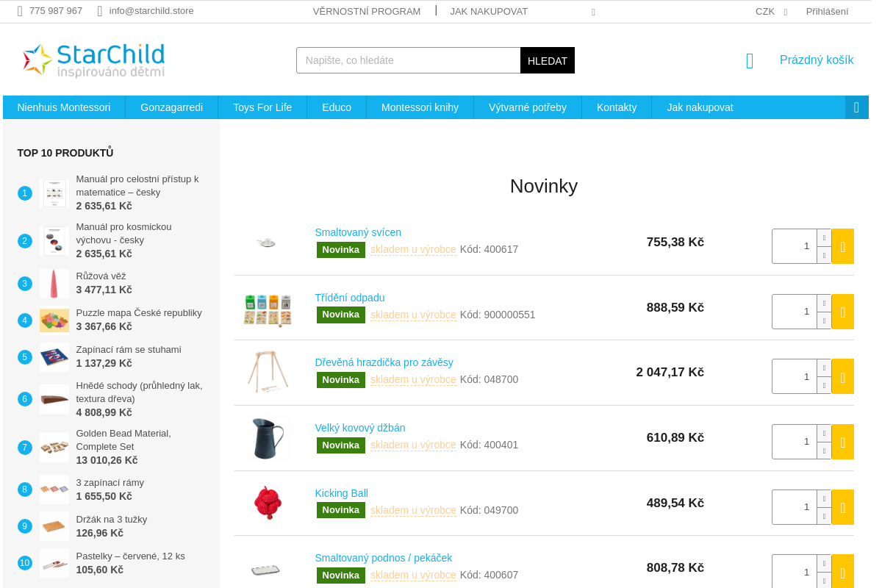Open the Přihlášení login link
Image resolution: width=882 pixels, height=588 pixels.
pyautogui.click(x=827, y=11)
